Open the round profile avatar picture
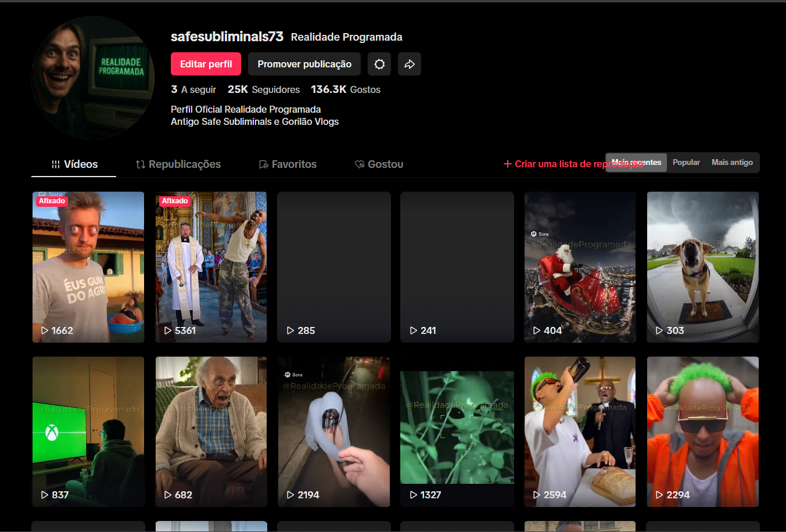 93,78
